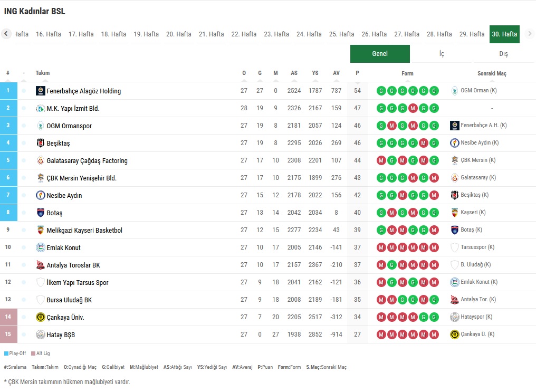
Task: Click the Çankaya Üniv. team logo
Action: [40, 317]
